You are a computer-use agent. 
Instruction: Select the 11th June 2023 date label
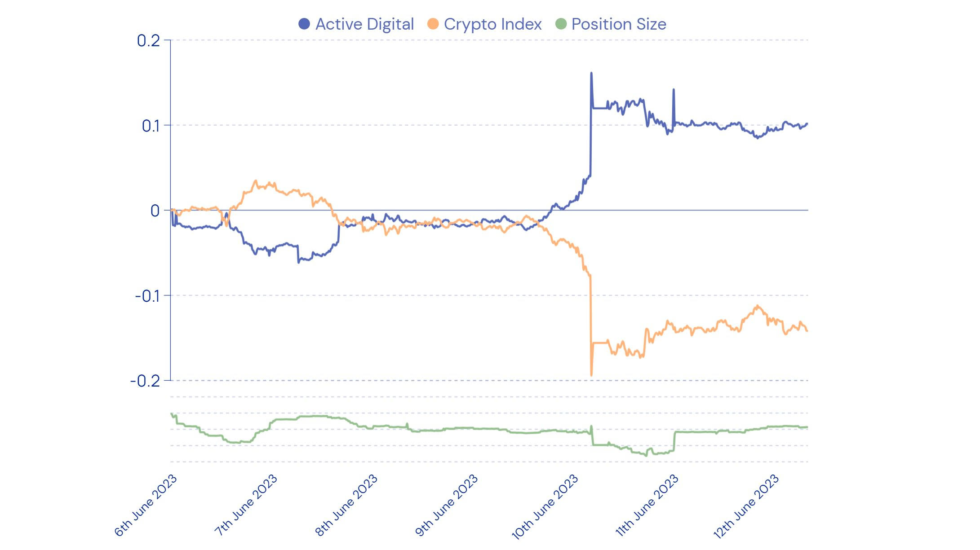647,506
